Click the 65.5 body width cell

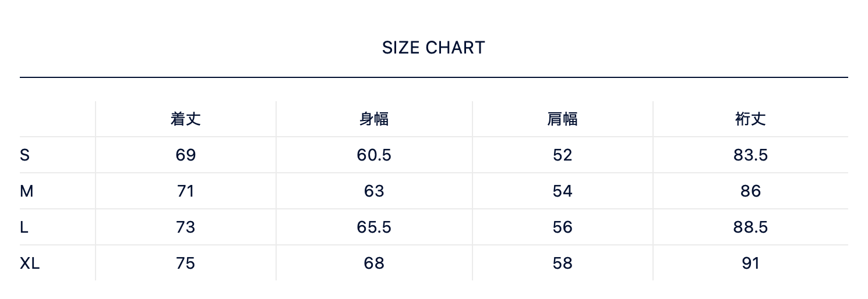[x=373, y=227]
